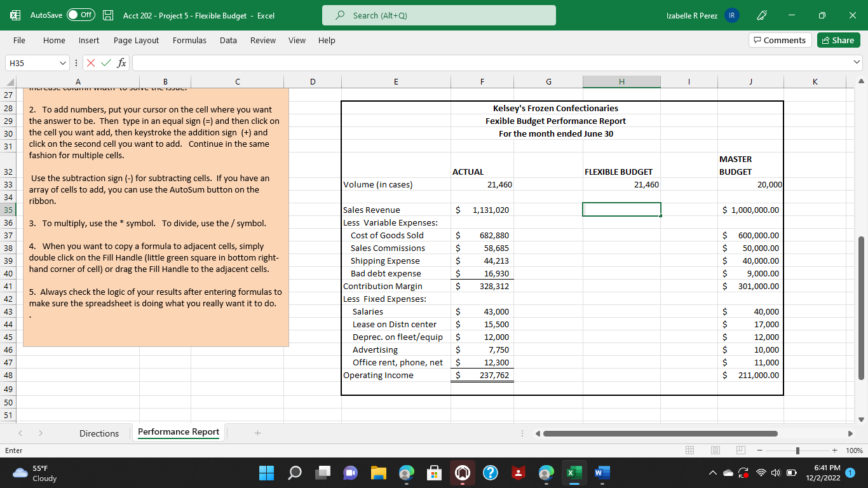Switch to the Formulas ribbon tab
868x488 pixels.
pos(189,40)
